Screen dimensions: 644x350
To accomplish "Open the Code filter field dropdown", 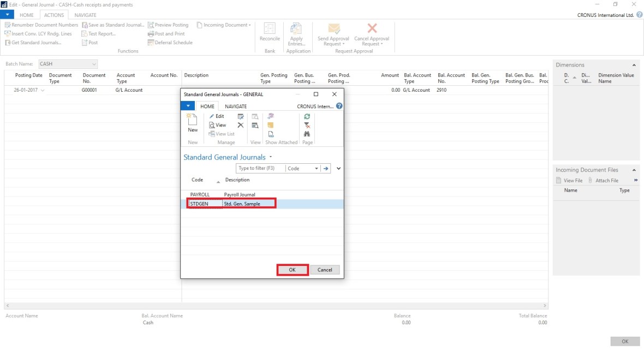I will click(317, 169).
